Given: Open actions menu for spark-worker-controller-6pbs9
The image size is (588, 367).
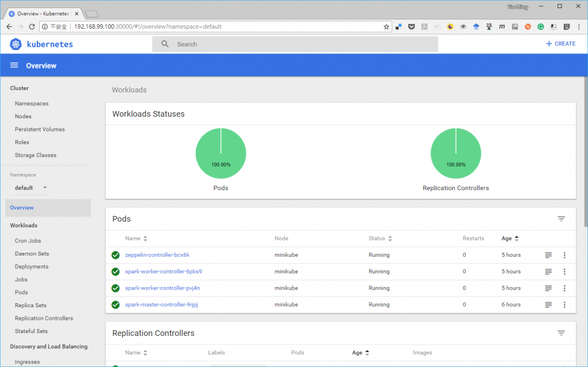Looking at the screenshot, I should [x=564, y=272].
